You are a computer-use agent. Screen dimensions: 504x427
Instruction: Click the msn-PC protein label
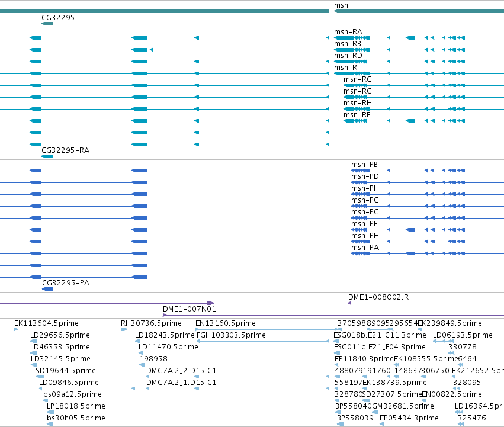pos(364,200)
